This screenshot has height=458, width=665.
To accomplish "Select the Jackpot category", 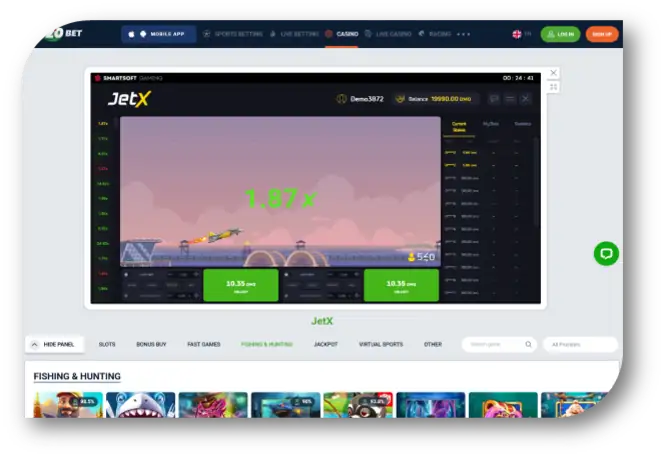I will 326,344.
